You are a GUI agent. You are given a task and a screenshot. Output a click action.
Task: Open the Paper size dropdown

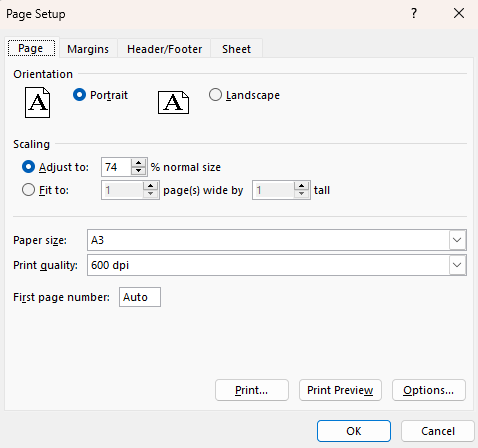(457, 240)
